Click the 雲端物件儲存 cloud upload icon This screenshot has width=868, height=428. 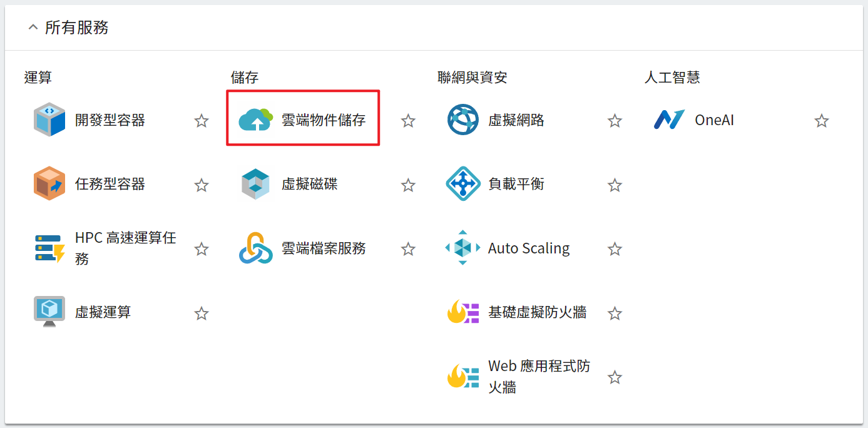(x=256, y=120)
